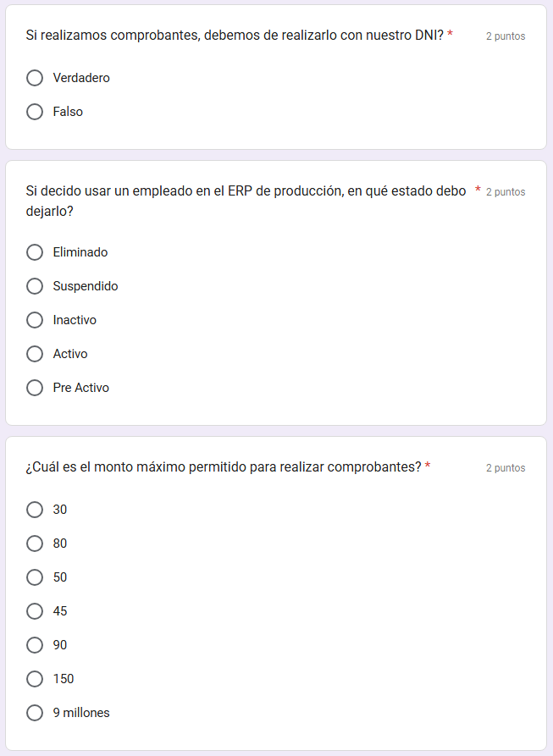Select Eliminado as employee state

[x=35, y=252]
